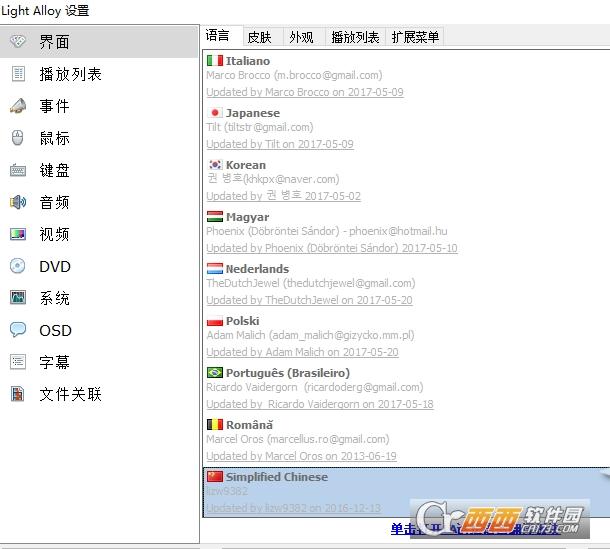Click the Brazilian flag icon
The width and height of the screenshot is (610, 549).
215,373
